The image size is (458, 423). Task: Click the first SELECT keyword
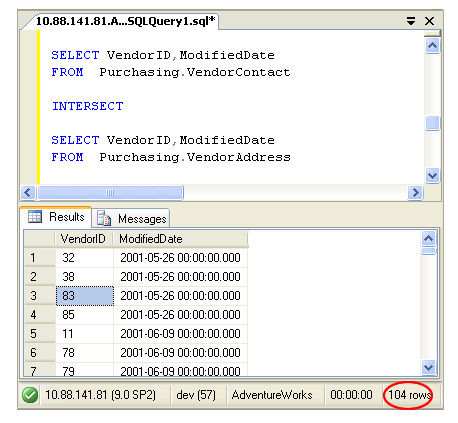click(x=75, y=55)
